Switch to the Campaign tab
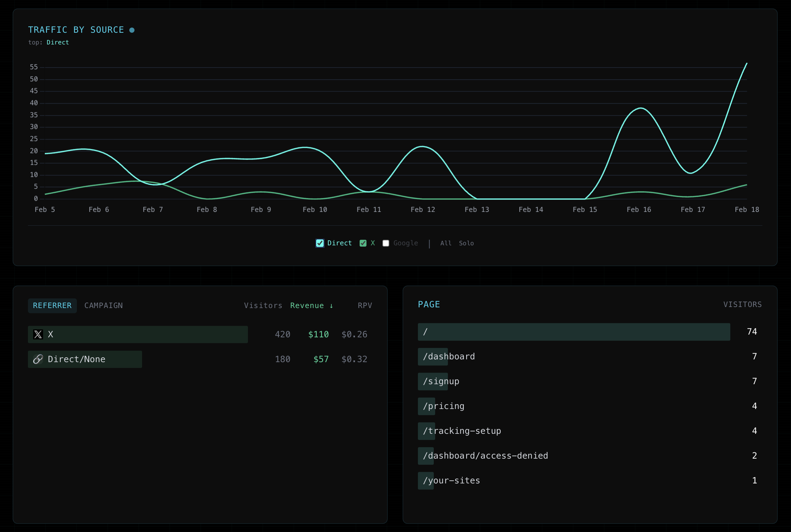The image size is (791, 532). (103, 306)
